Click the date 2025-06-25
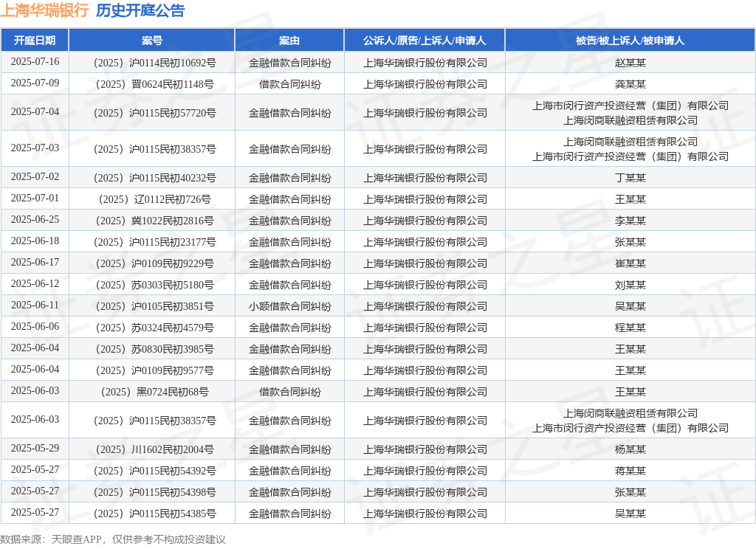The height and width of the screenshot is (546, 756). [35, 219]
